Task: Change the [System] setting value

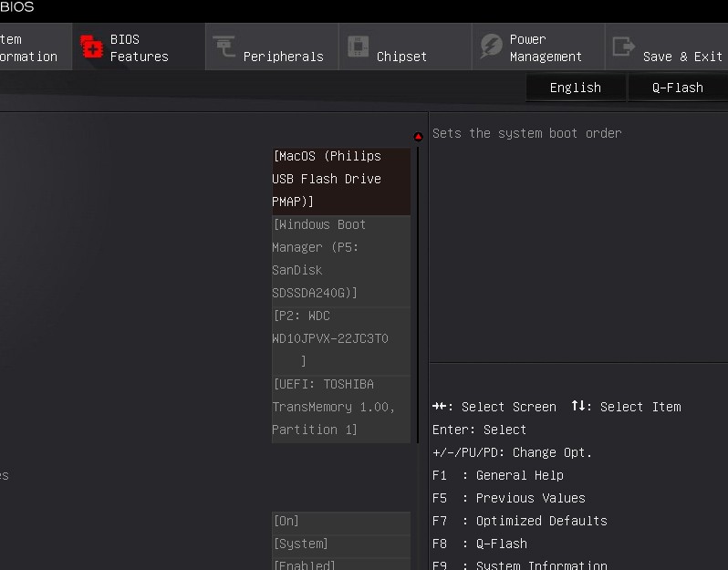Action: (x=340, y=544)
